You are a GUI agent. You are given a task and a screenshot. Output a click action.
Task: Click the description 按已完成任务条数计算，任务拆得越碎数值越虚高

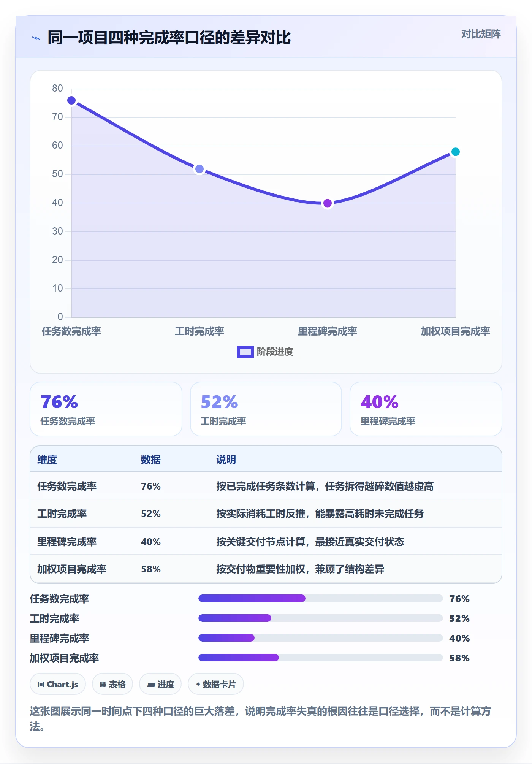point(325,486)
